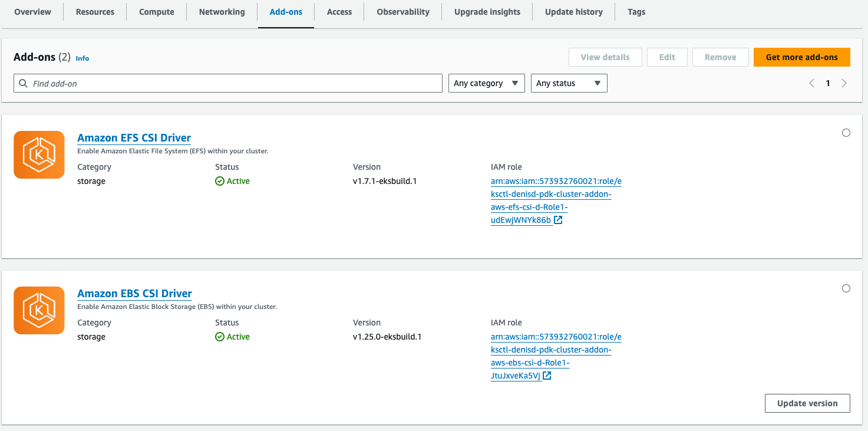The width and height of the screenshot is (868, 431).
Task: Click storage category value under EFS CSI Driver
Action: coord(91,181)
